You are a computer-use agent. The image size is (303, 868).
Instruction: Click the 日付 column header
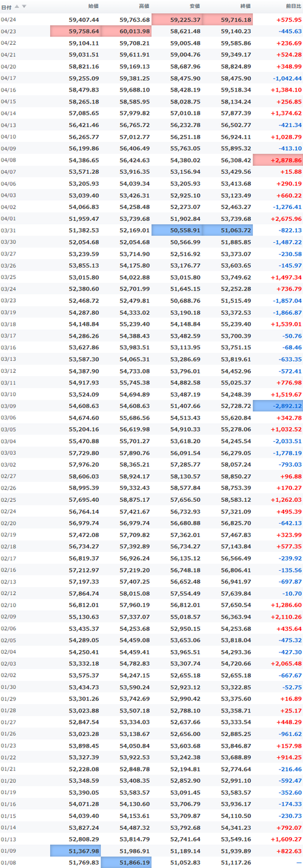coord(6,6)
